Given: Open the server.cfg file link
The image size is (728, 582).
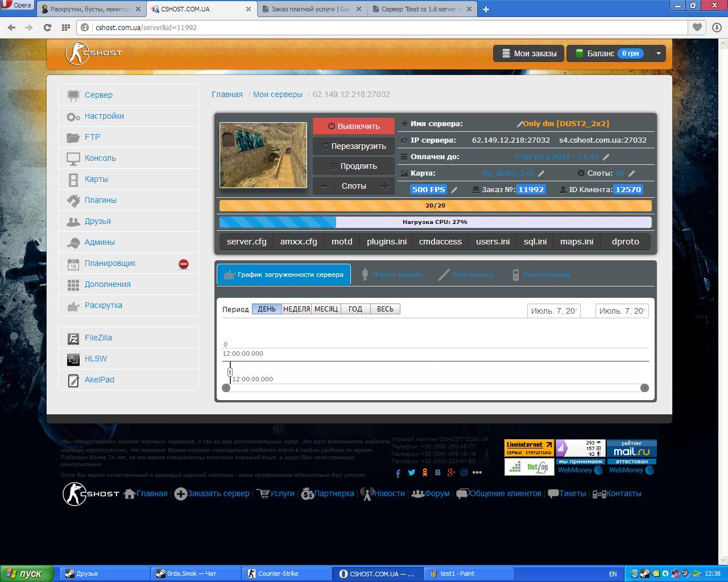Looking at the screenshot, I should point(246,242).
